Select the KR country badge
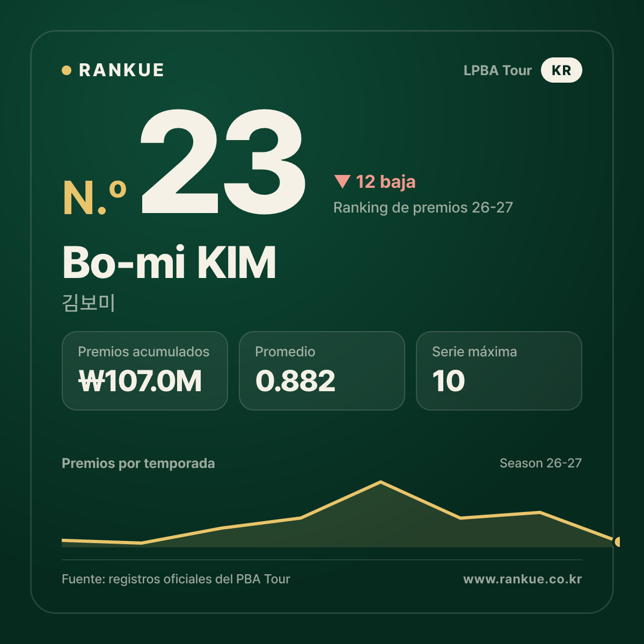The image size is (644, 644). pos(561,70)
